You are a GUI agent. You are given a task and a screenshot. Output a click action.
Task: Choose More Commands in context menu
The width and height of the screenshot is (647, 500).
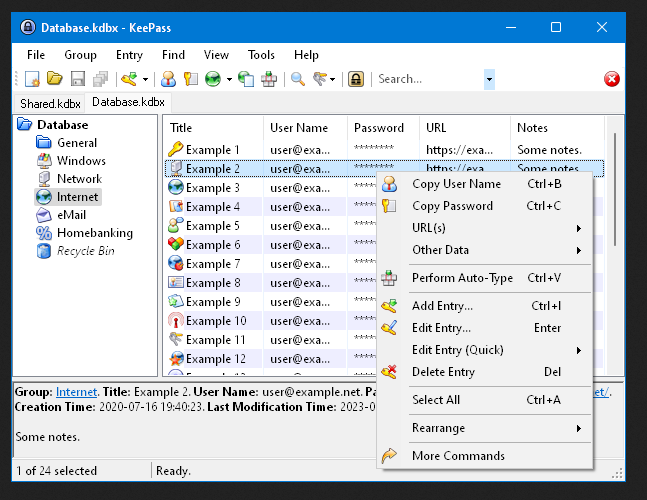(485, 456)
